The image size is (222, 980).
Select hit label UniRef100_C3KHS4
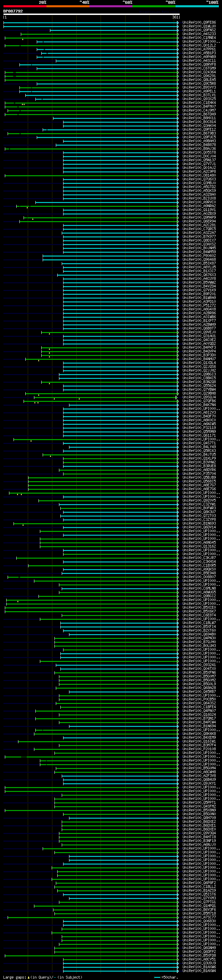click(x=199, y=561)
